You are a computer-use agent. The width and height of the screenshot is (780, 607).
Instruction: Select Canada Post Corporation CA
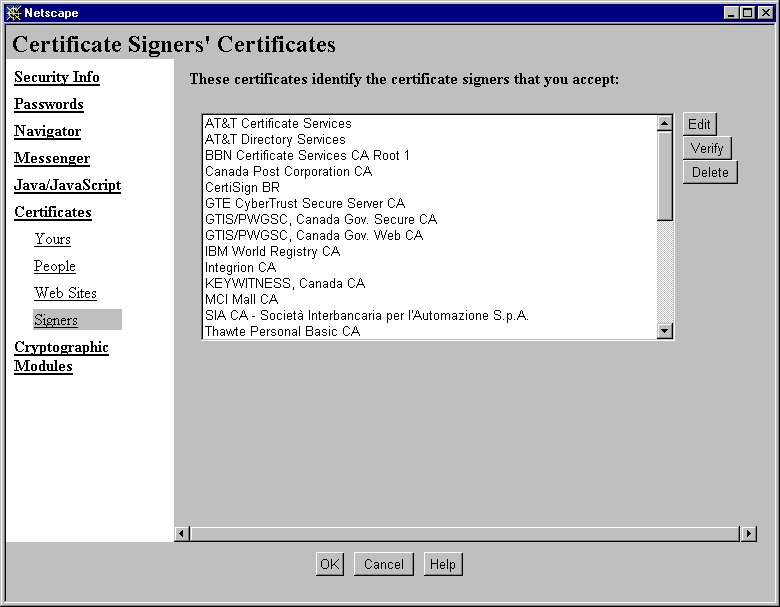coord(430,171)
